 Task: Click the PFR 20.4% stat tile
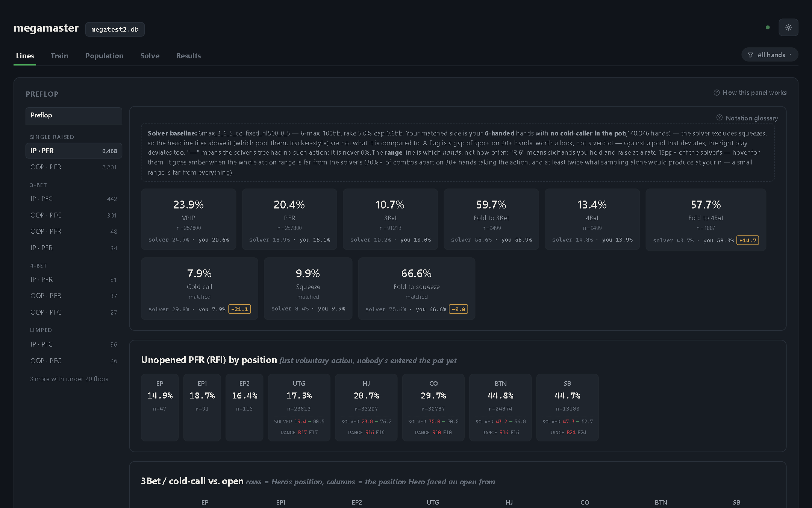[x=289, y=219]
